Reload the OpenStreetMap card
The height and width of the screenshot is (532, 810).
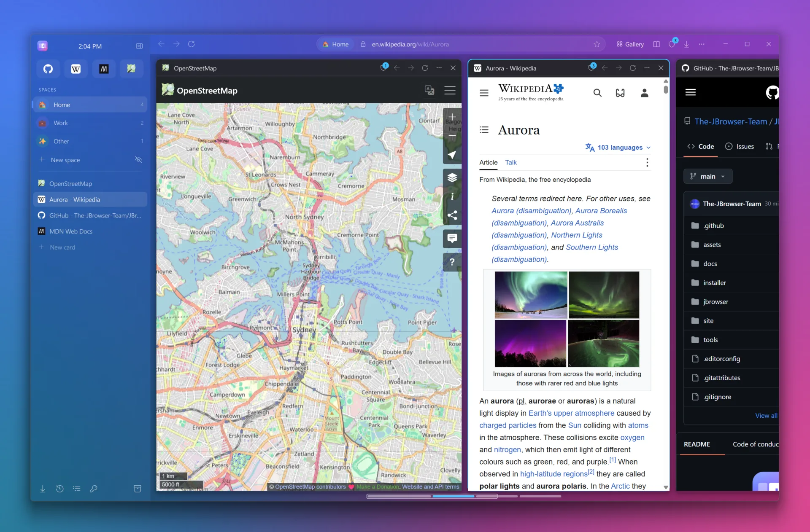point(425,68)
